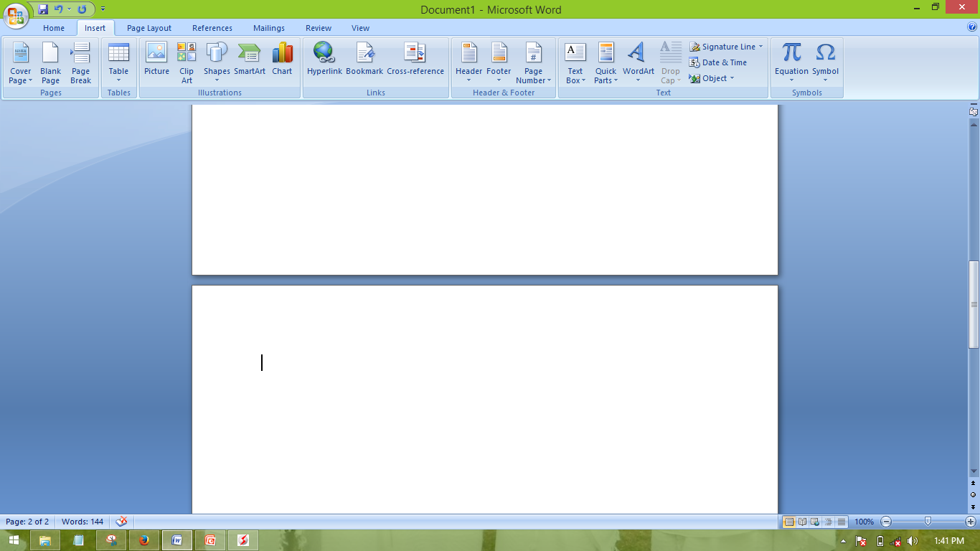This screenshot has width=980, height=551.
Task: Switch to Draft view
Action: [x=841, y=522]
